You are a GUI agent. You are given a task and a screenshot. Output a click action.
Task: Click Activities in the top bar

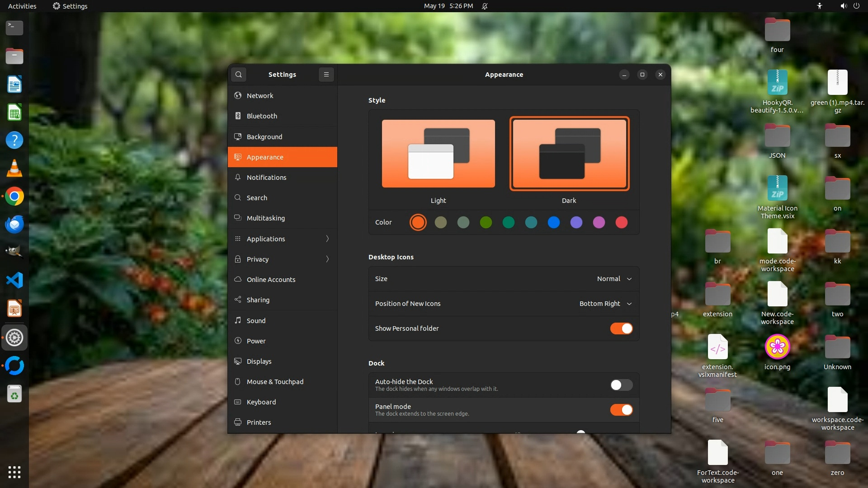22,6
